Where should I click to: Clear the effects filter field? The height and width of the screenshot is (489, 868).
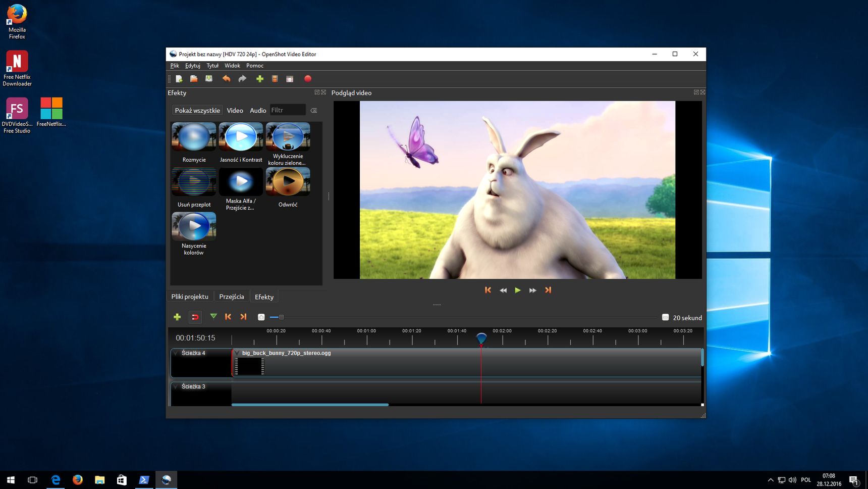pos(314,110)
